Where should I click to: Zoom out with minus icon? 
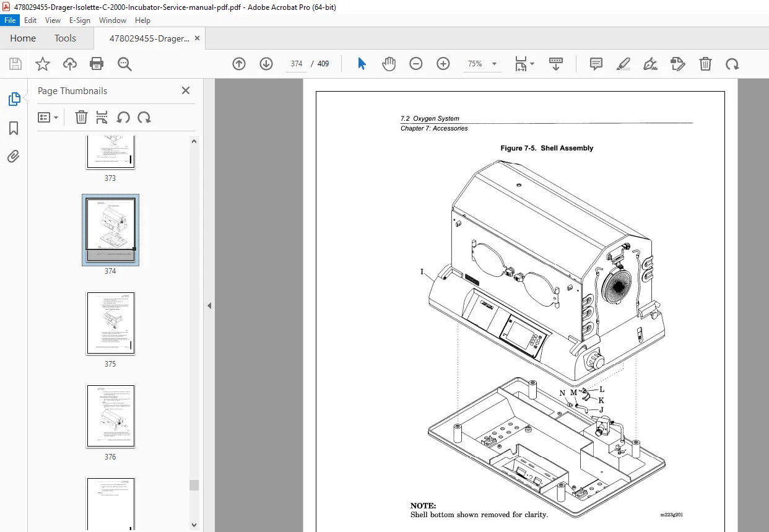click(x=416, y=64)
